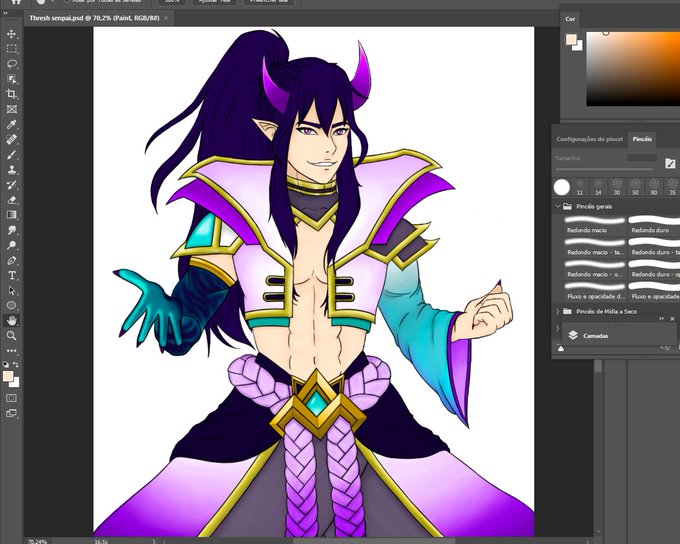
Task: Pick a color in the Cor gradient field
Action: coord(633,69)
